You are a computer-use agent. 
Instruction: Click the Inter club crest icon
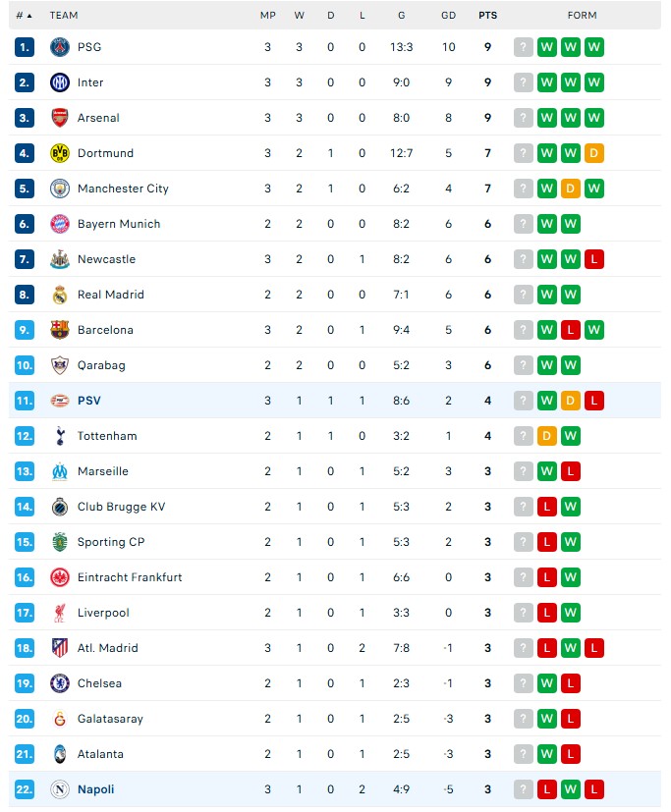coord(60,82)
